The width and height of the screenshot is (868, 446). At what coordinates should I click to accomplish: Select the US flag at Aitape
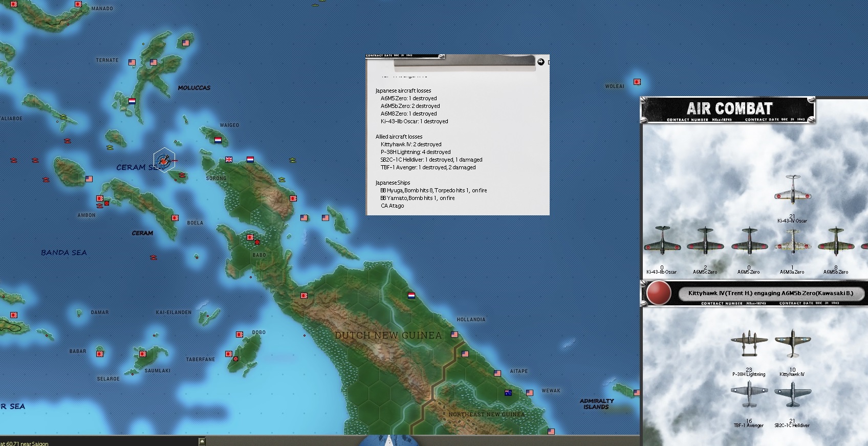pyautogui.click(x=497, y=373)
